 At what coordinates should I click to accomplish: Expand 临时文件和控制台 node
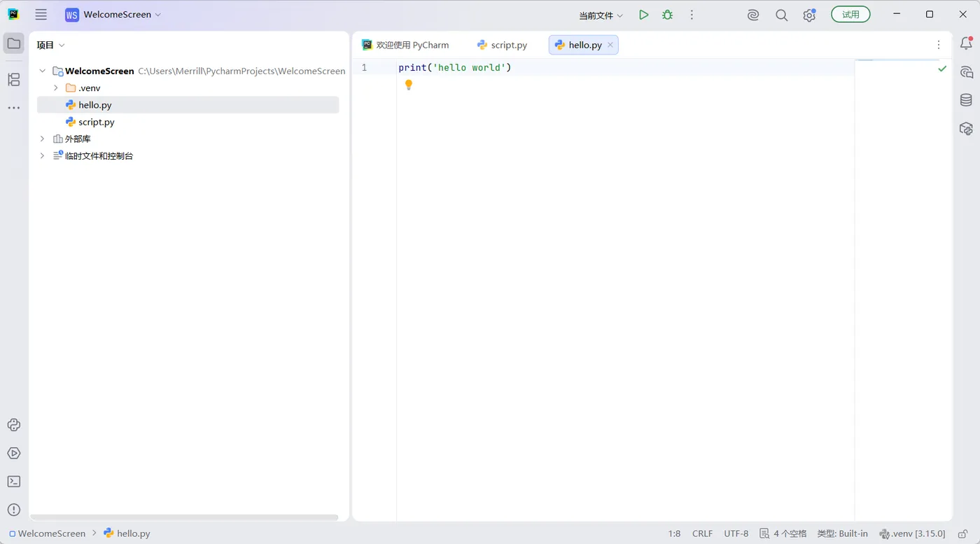[43, 155]
